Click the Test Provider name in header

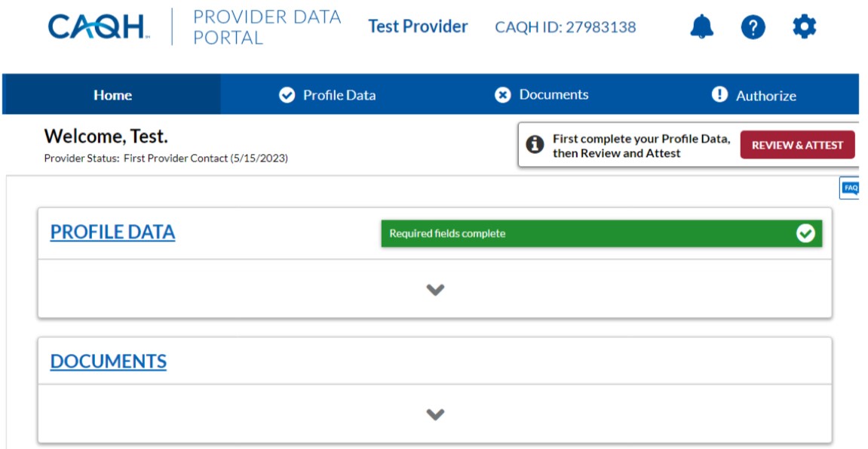coord(418,27)
